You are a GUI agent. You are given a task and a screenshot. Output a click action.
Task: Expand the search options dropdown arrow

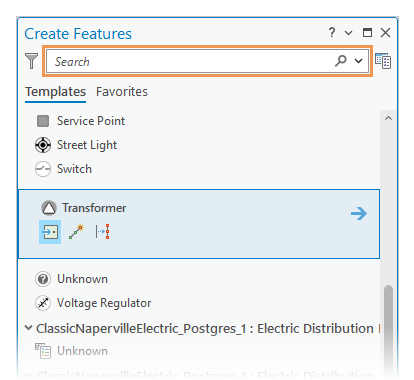(x=358, y=61)
